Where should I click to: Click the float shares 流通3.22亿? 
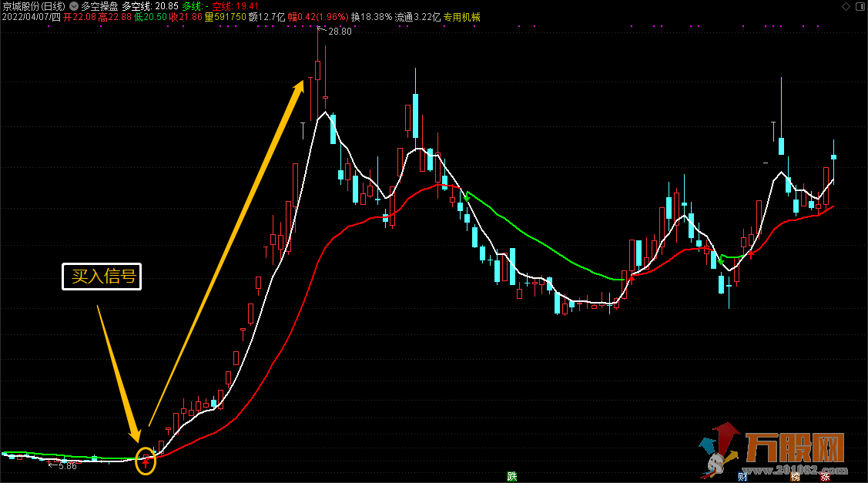click(x=418, y=17)
